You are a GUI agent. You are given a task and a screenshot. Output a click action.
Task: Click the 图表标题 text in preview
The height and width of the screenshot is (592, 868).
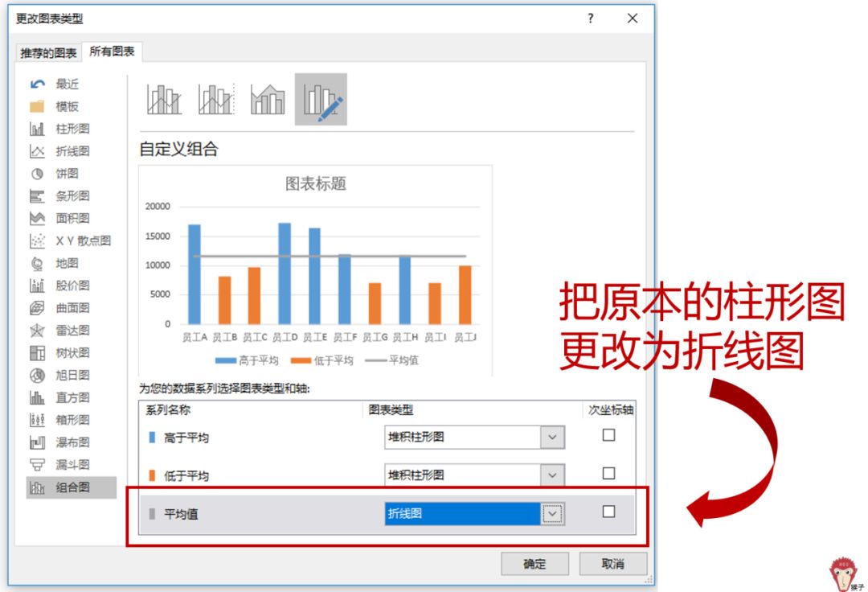[x=316, y=184]
